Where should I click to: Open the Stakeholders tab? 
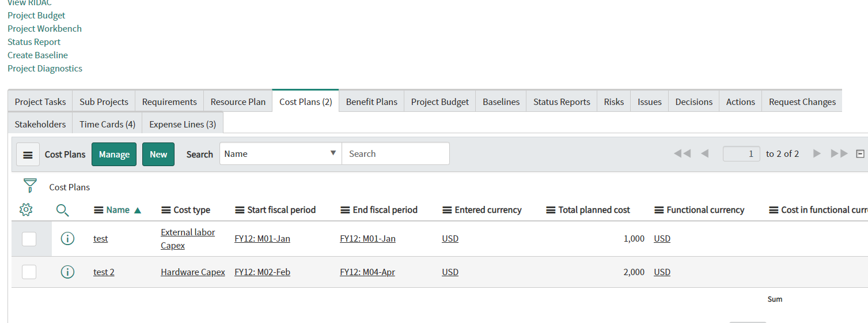[x=40, y=124]
